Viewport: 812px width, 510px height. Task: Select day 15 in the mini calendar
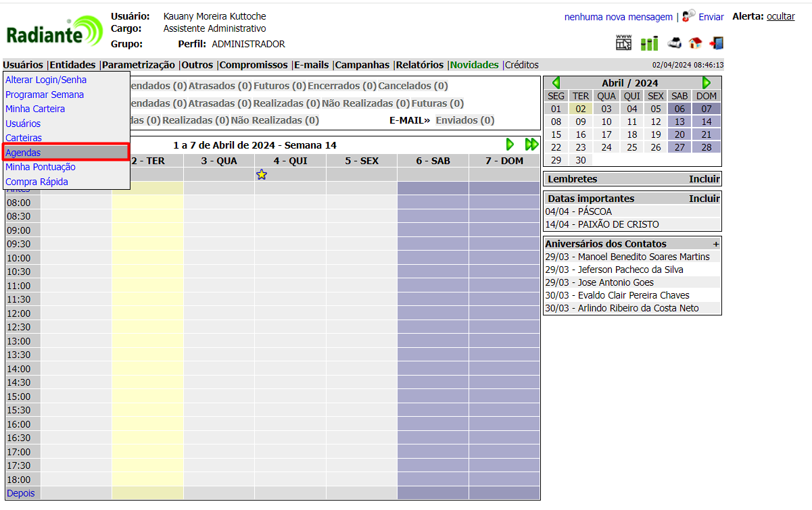click(x=556, y=134)
